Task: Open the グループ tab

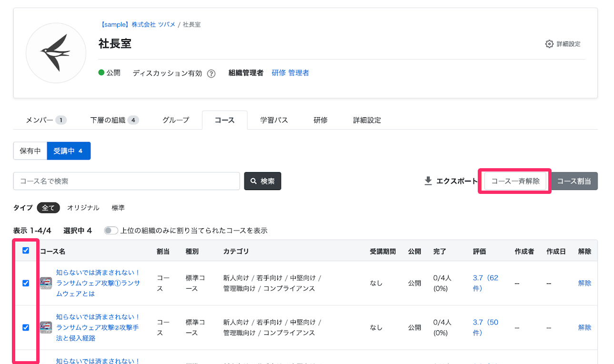Action: [176, 120]
